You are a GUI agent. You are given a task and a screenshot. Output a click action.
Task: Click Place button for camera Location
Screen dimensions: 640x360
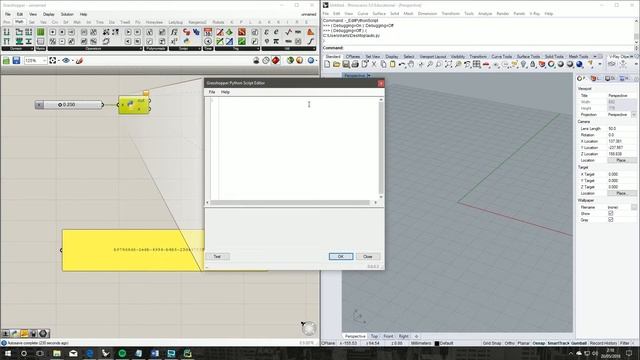coord(621,160)
